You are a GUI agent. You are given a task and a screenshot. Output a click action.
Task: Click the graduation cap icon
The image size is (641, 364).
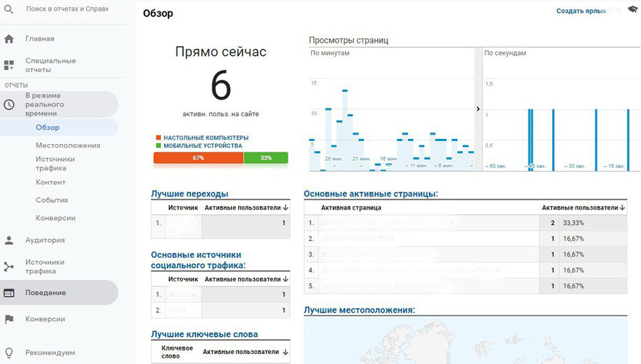tap(632, 9)
